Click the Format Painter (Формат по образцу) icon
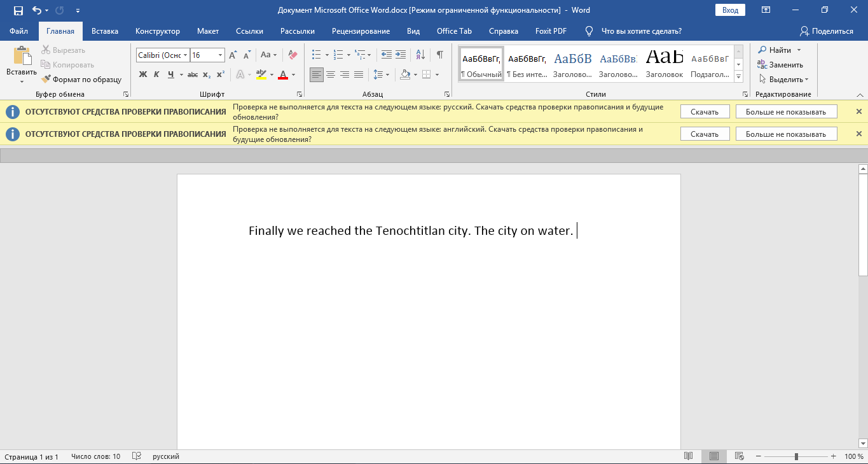The width and height of the screenshot is (868, 464). [x=47, y=80]
